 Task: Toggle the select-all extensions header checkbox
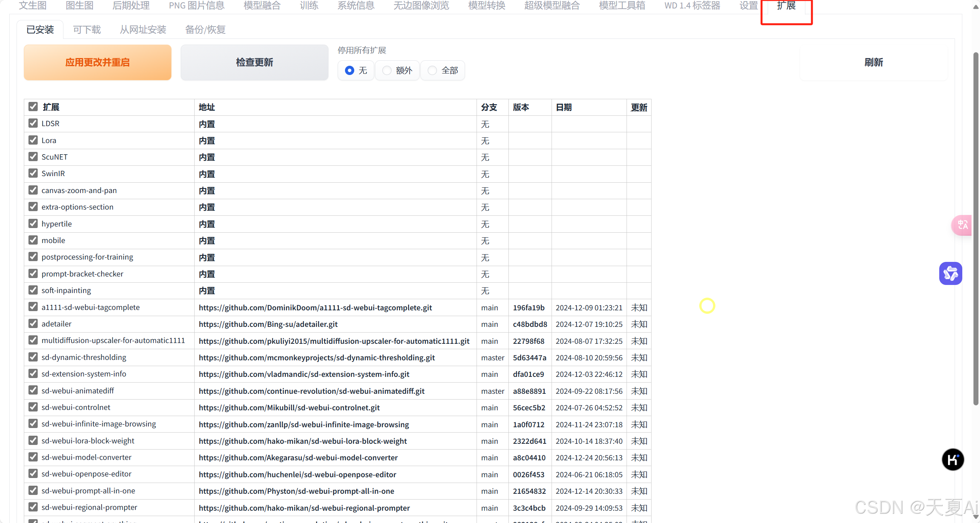pos(33,107)
